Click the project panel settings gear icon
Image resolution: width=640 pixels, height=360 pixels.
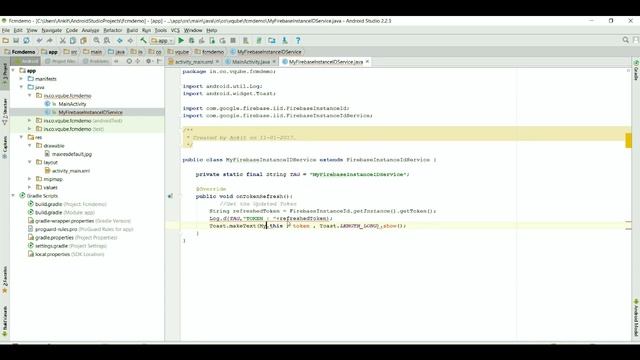[149, 61]
